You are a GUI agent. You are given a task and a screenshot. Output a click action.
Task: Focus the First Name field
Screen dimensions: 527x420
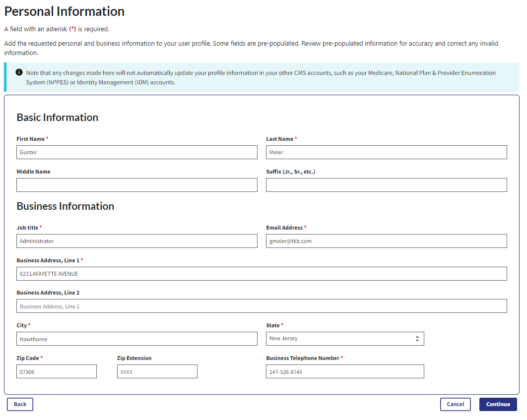(x=136, y=152)
